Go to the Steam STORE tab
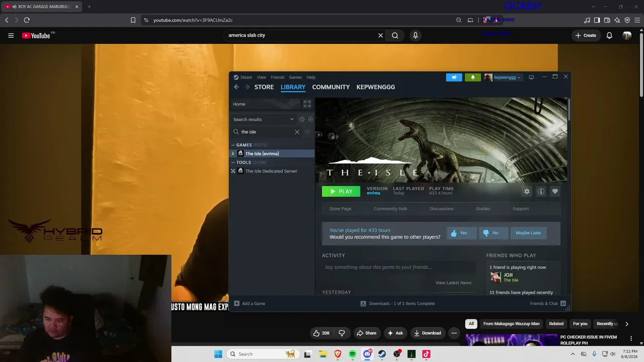644x362 pixels. (264, 87)
